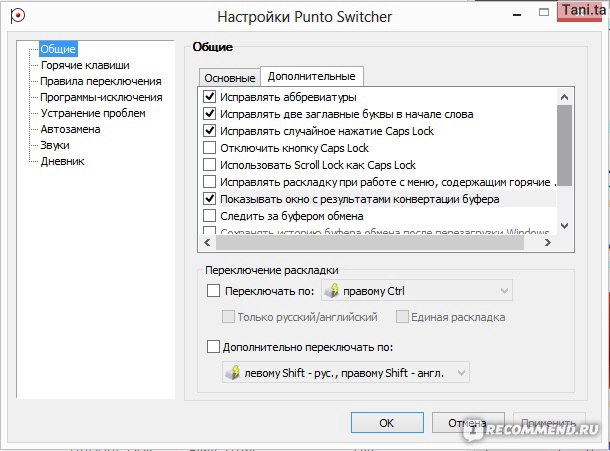
Task: Open the правому Ctrl dropdown
Action: click(x=417, y=291)
